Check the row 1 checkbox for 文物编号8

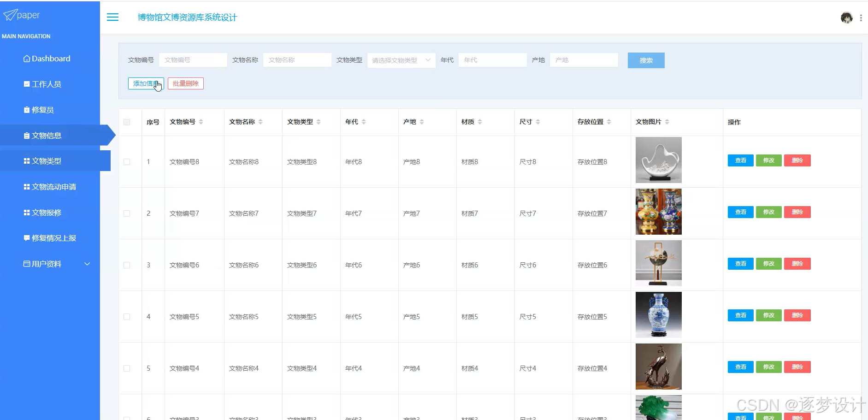127,162
